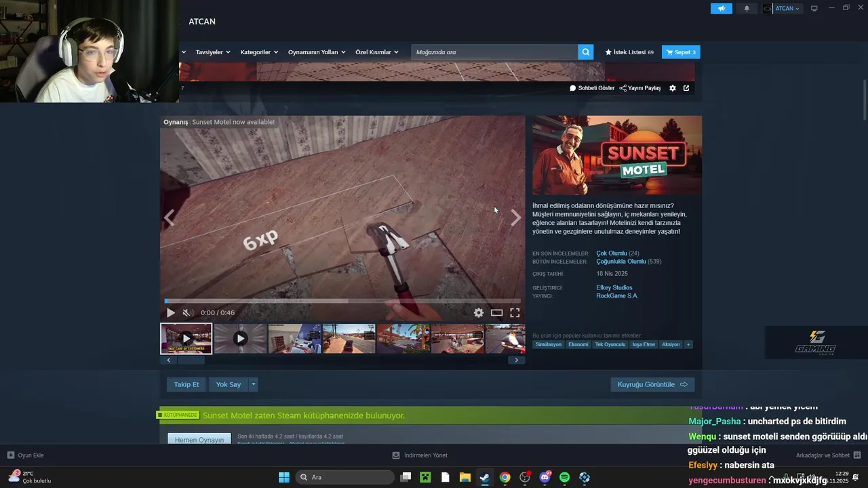Unmute the trailer volume
Screen dimensions: 868x488
[x=187, y=312]
